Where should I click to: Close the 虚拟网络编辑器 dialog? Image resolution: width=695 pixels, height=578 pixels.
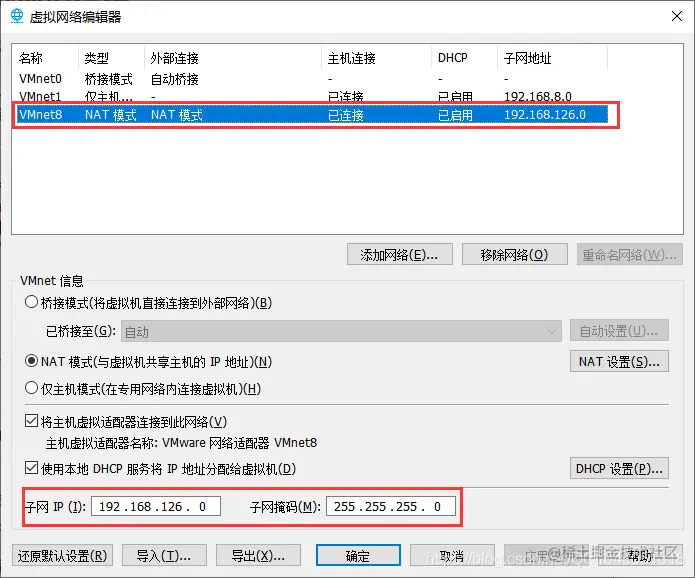point(676,16)
